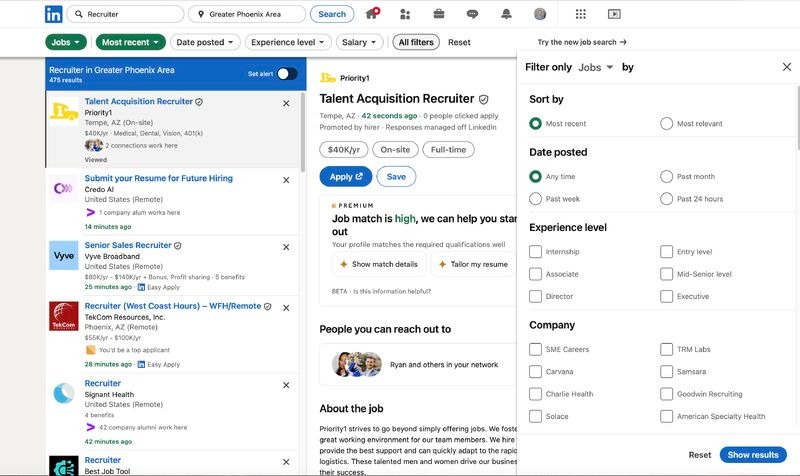This screenshot has height=476, width=800.
Task: Open the Learning video icon
Action: [x=614, y=14]
